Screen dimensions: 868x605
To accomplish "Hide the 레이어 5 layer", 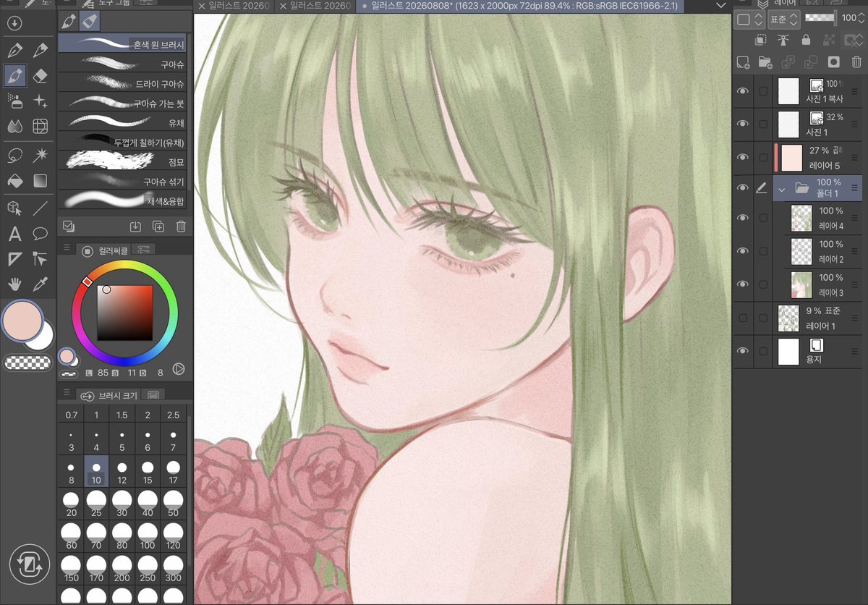I will pos(742,157).
